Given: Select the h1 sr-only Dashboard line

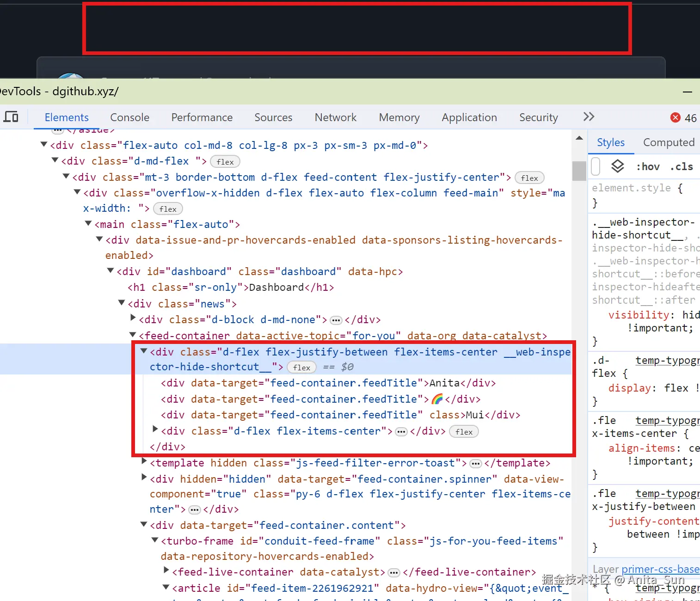Looking at the screenshot, I should (x=231, y=288).
